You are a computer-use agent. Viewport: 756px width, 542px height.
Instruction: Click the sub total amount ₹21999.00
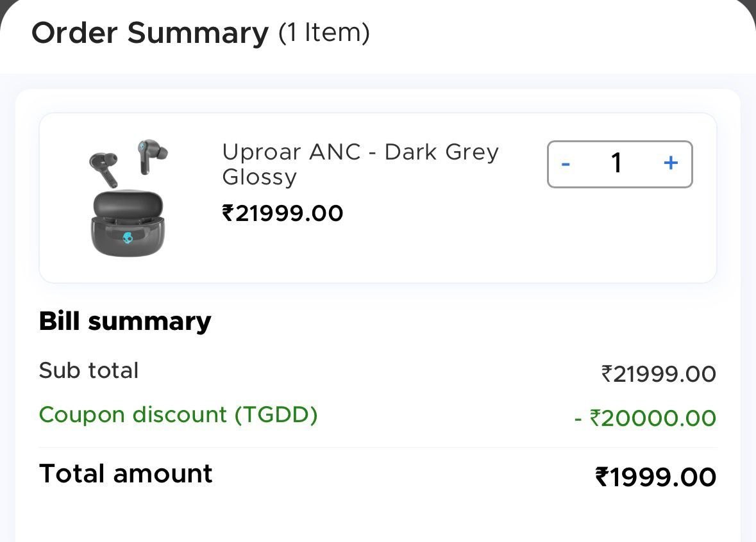659,374
